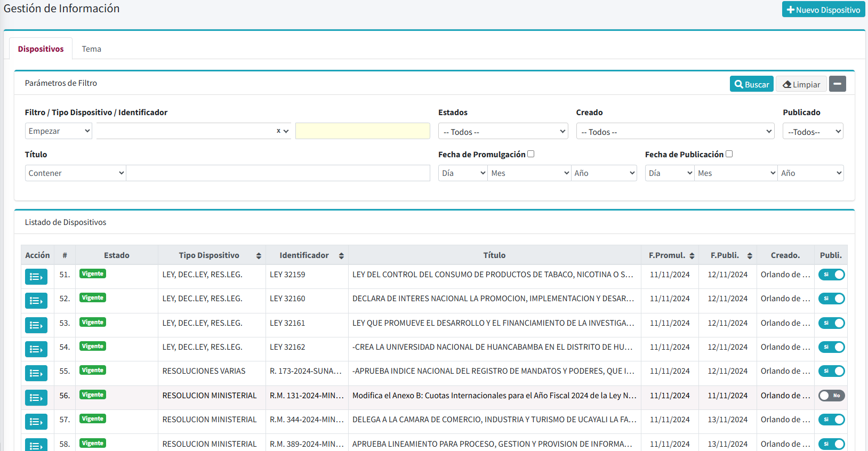Open action menu for row 56
This screenshot has width=868, height=451.
[x=36, y=398]
